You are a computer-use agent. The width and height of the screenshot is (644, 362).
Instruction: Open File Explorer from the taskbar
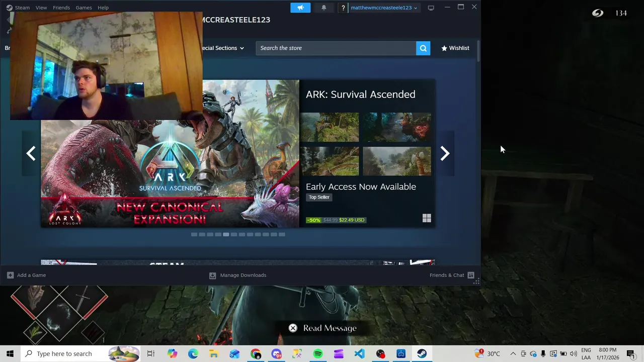click(x=213, y=353)
